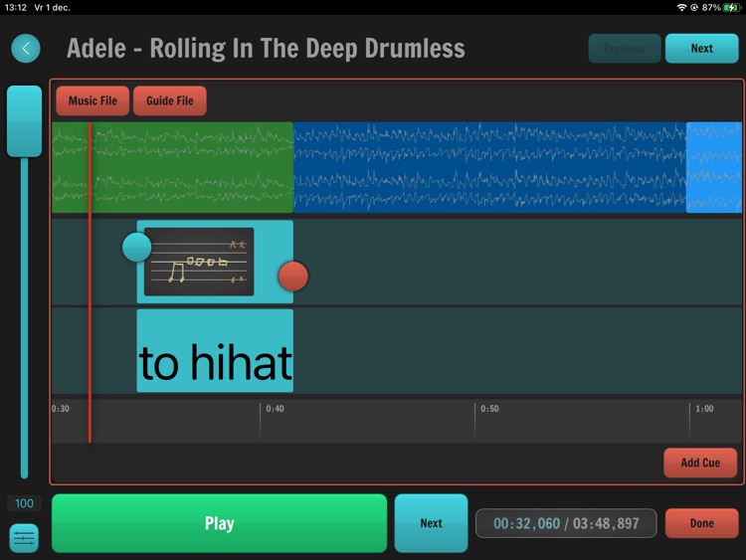The image size is (746, 560).
Task: Click the time counter 00:32,060 / 03:48,897
Action: [566, 523]
